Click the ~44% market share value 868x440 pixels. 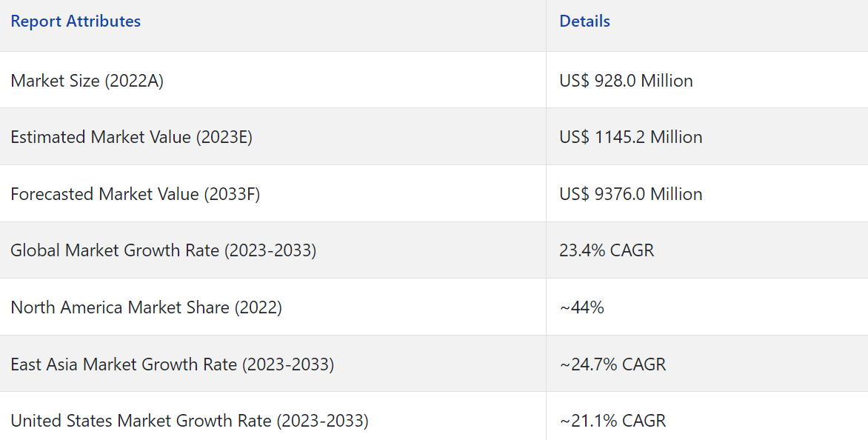(x=581, y=307)
